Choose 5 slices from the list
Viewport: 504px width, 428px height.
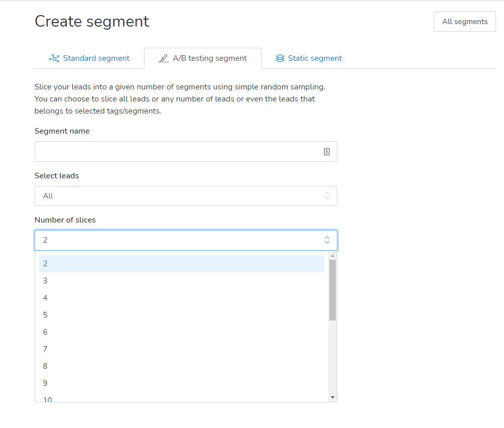pos(181,315)
